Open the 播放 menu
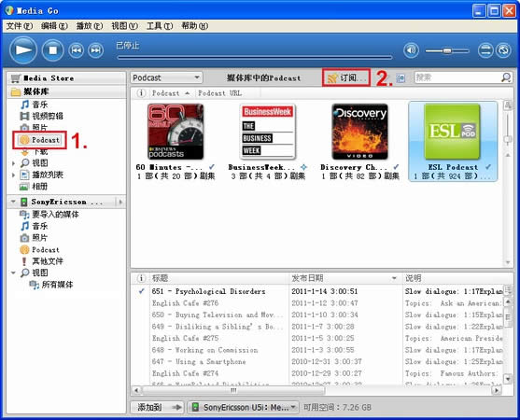The image size is (520, 420). click(x=90, y=26)
